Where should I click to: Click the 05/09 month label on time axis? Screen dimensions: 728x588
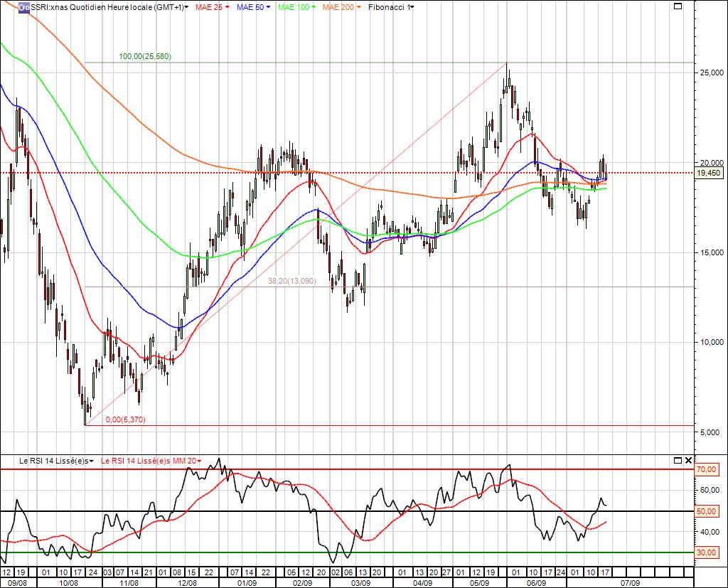(479, 583)
